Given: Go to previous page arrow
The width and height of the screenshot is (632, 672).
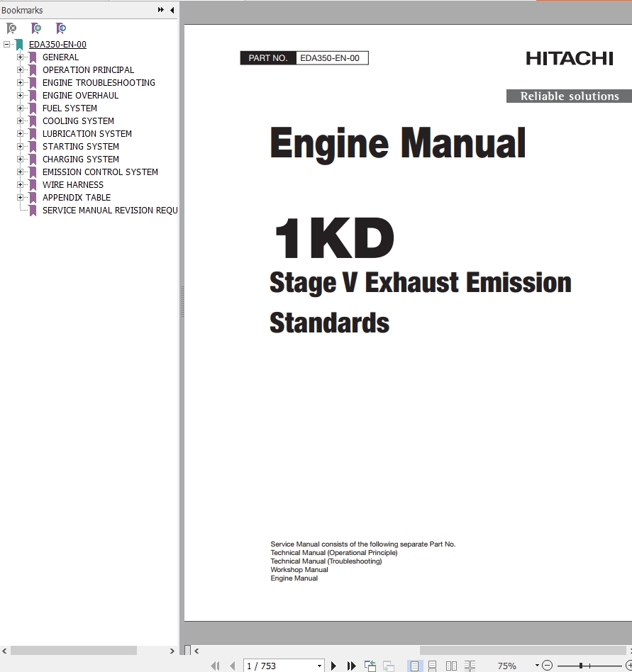Looking at the screenshot, I should [x=233, y=666].
